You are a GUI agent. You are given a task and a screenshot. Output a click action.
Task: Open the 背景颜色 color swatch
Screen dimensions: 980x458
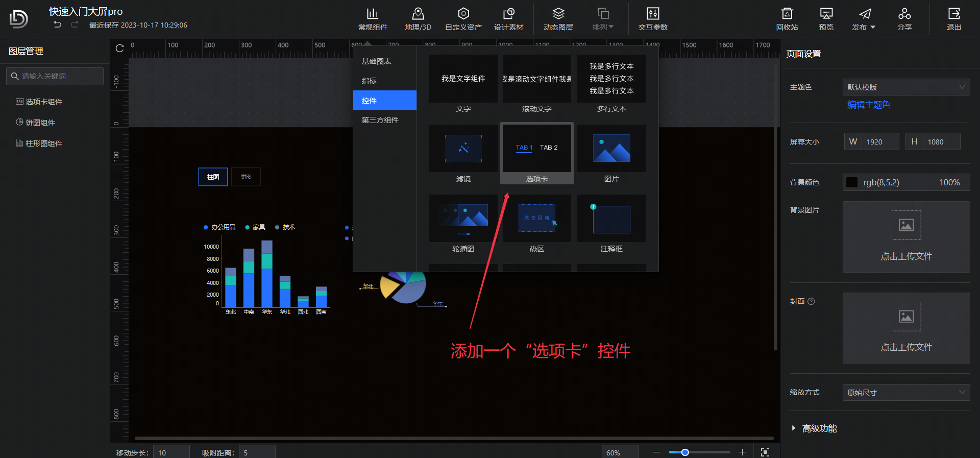point(852,182)
